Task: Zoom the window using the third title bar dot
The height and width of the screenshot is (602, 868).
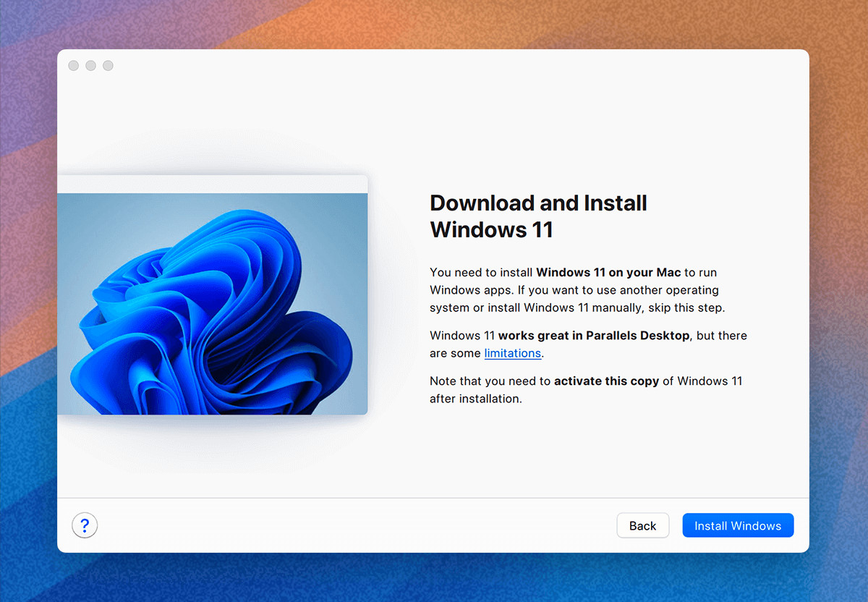Action: [108, 66]
